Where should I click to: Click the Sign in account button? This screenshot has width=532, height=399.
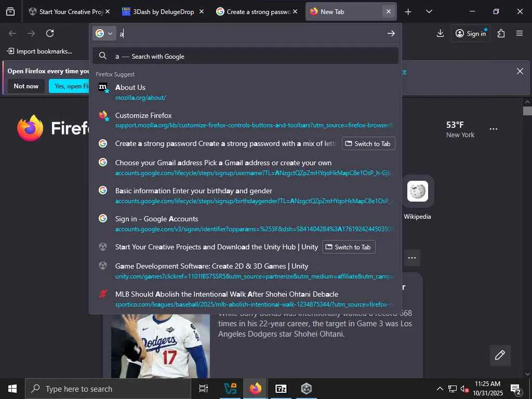click(x=471, y=33)
